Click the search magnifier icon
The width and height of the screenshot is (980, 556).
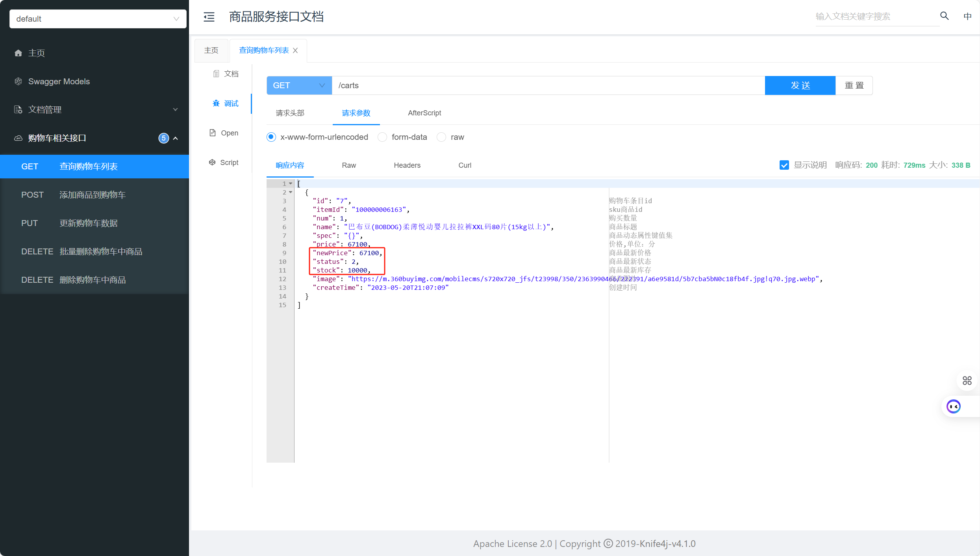944,16
